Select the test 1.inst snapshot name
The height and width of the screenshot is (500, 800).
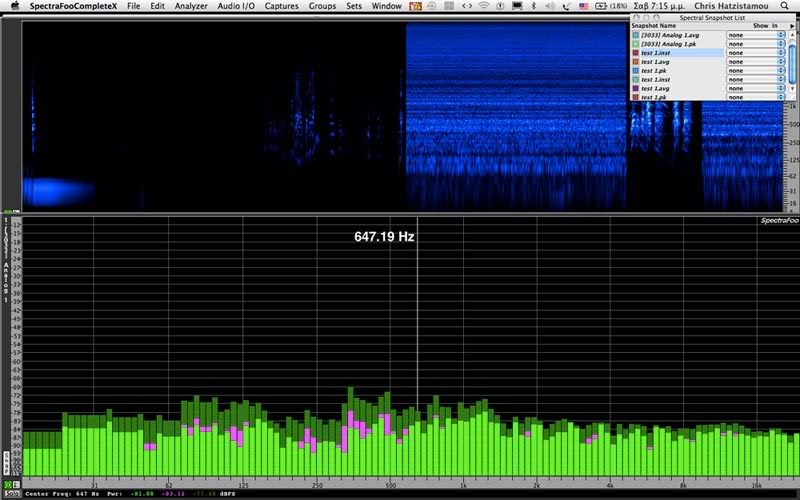click(x=656, y=53)
